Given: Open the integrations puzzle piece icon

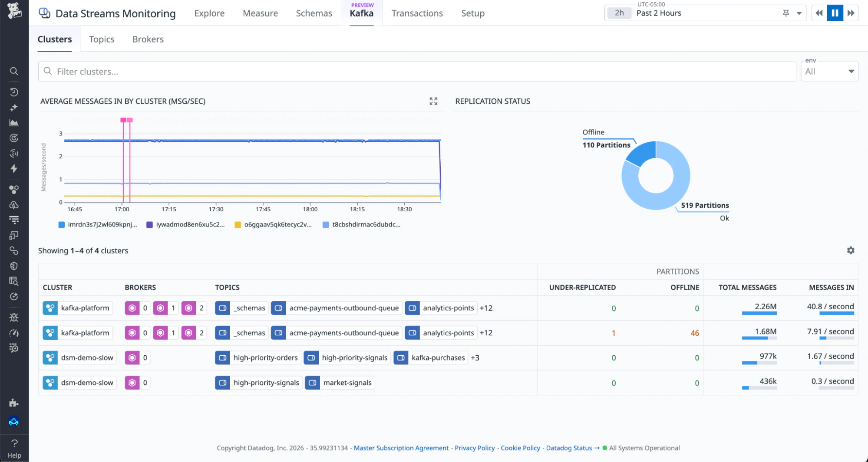Looking at the screenshot, I should (x=14, y=403).
